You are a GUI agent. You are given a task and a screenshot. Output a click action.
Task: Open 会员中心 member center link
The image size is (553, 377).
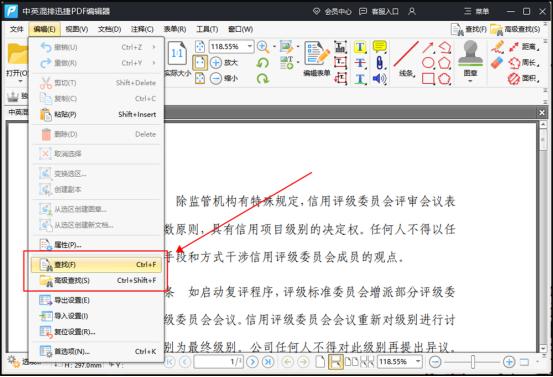coord(332,11)
